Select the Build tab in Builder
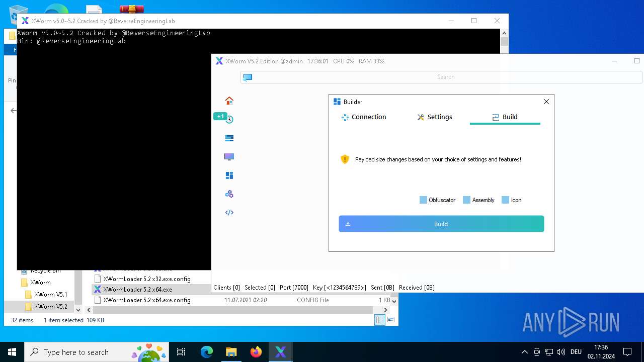This screenshot has height=362, width=644. 505,117
